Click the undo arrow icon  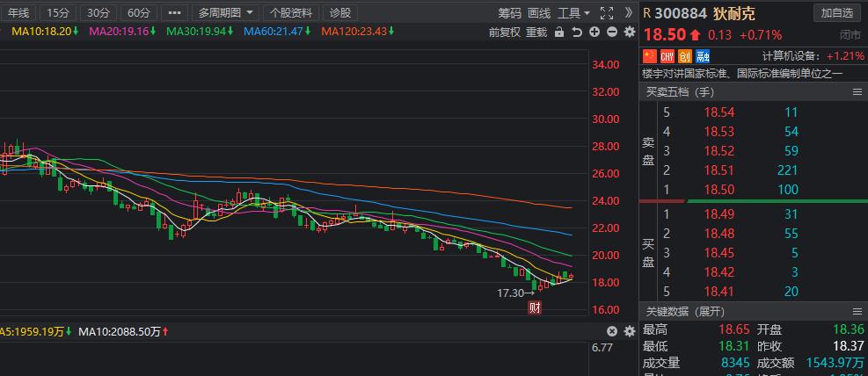(577, 33)
